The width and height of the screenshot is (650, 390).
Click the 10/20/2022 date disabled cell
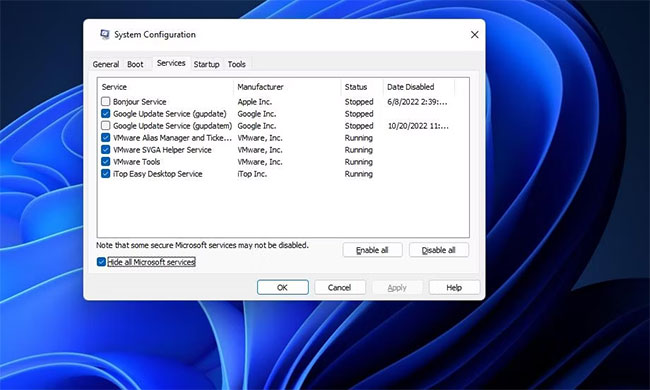click(418, 126)
